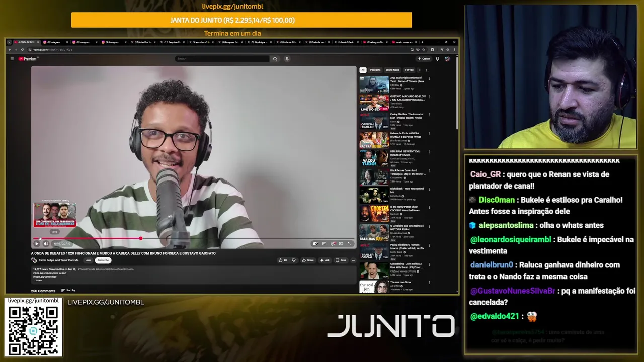Click the search magnifier button

[x=275, y=59]
